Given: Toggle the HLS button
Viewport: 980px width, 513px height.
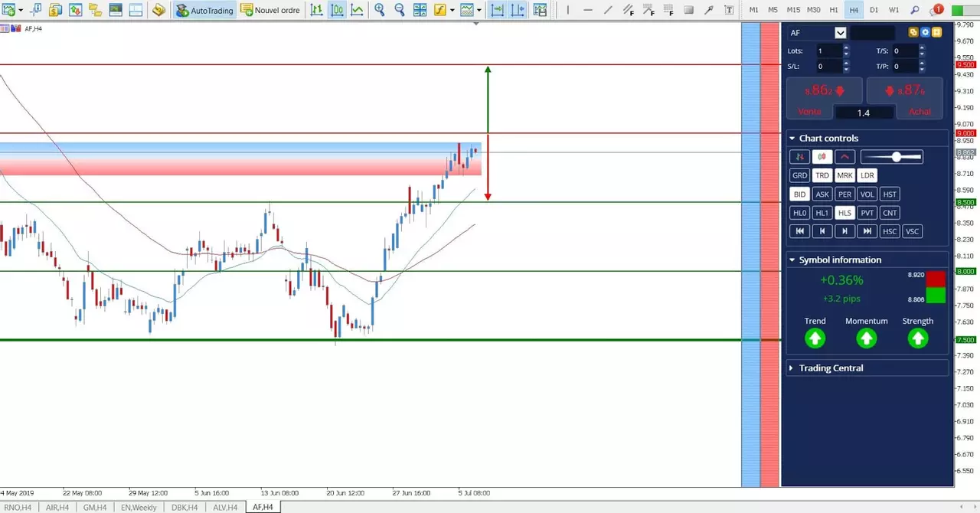Looking at the screenshot, I should 844,213.
